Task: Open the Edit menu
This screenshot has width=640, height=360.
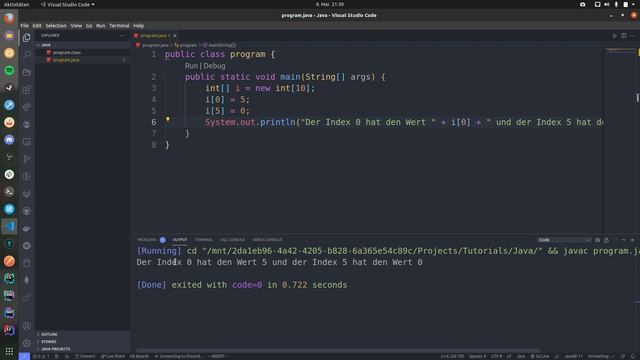Action: (x=37, y=25)
